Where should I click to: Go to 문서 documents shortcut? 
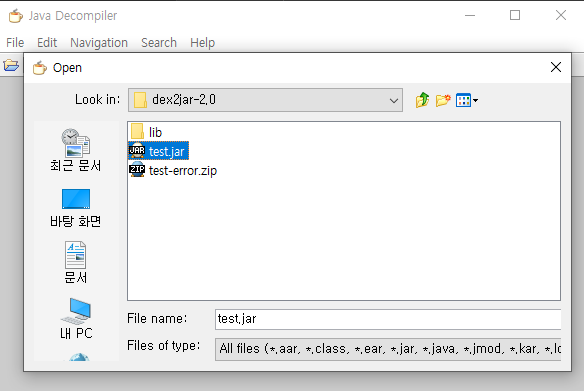76,263
